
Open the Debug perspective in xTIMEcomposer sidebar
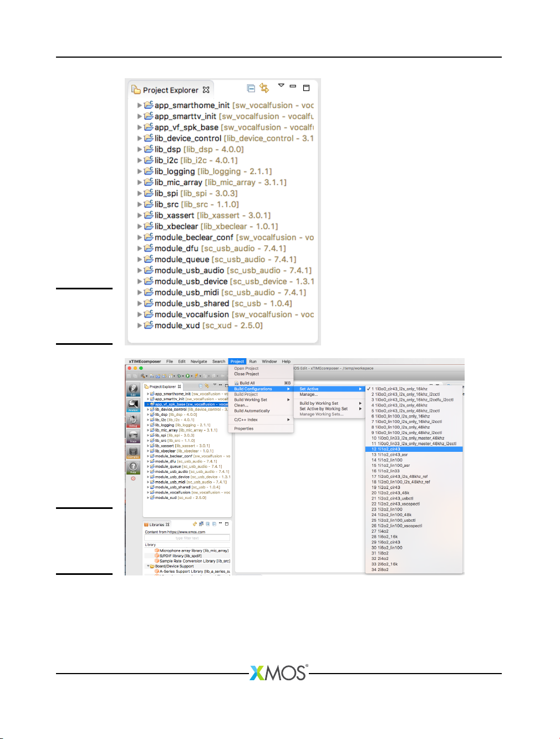click(133, 421)
